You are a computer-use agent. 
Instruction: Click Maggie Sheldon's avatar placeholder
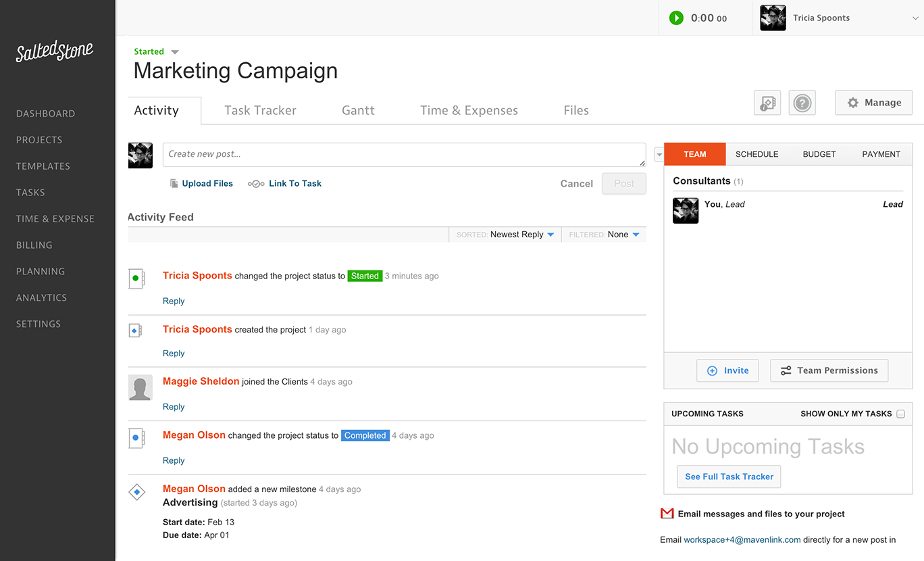coord(140,388)
